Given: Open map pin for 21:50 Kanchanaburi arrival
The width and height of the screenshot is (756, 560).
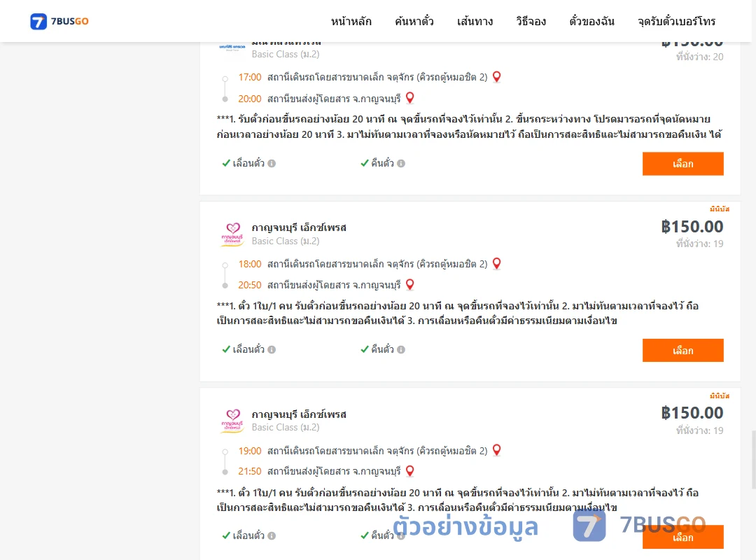Looking at the screenshot, I should pos(409,471).
